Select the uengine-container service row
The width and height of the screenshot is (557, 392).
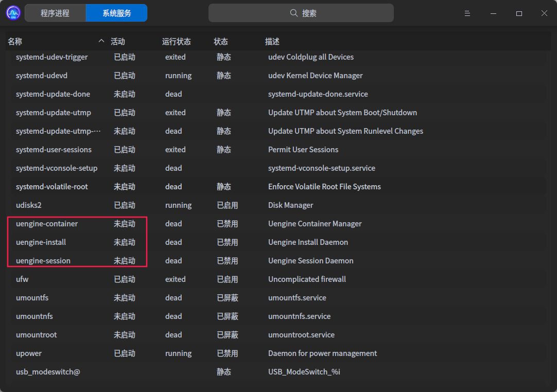(47, 224)
